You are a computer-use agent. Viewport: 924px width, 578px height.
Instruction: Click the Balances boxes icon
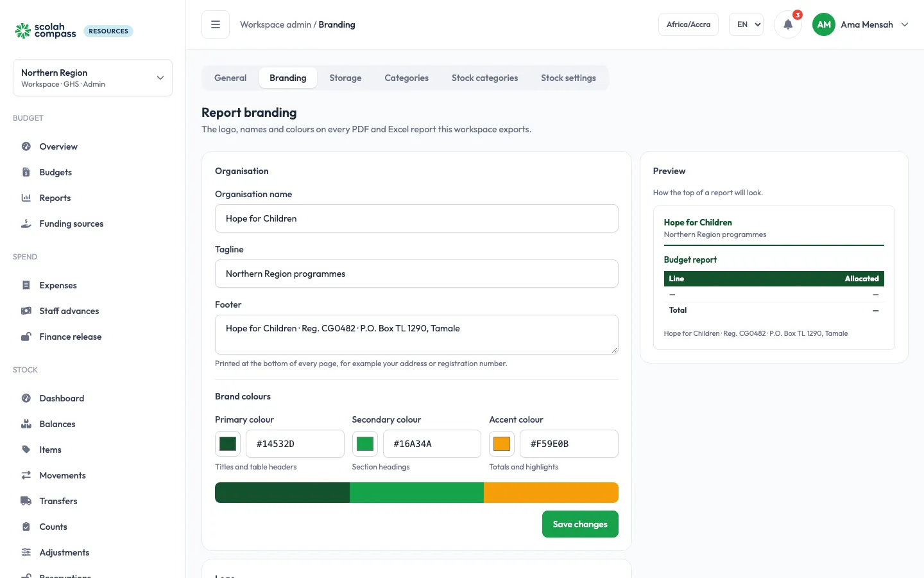tap(26, 424)
